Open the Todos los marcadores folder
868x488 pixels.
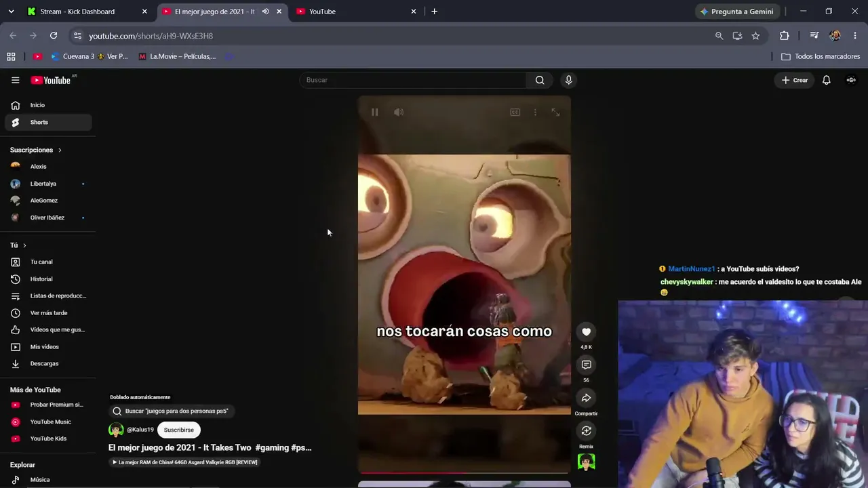[821, 56]
